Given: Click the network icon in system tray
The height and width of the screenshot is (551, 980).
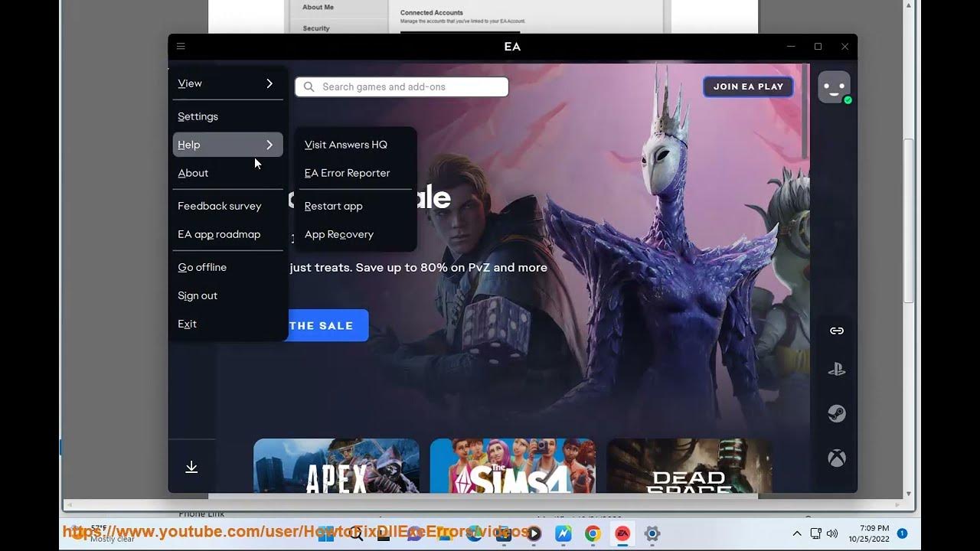Looking at the screenshot, I should click(x=815, y=533).
